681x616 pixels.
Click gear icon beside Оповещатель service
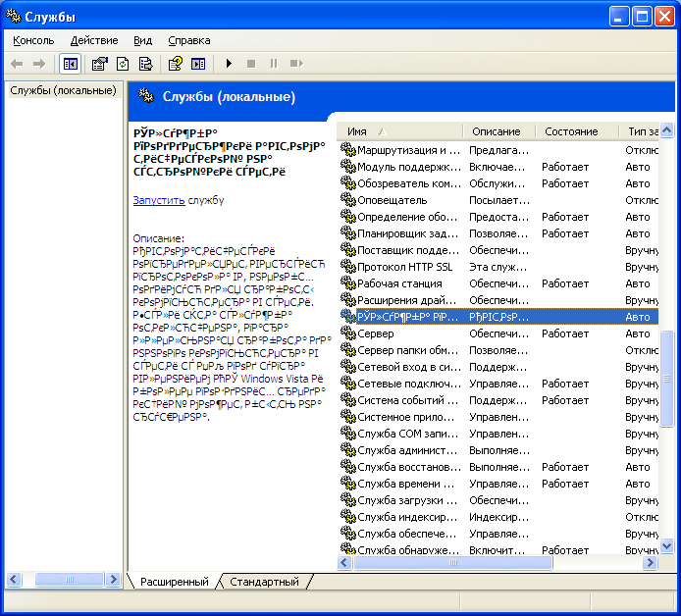[x=348, y=200]
